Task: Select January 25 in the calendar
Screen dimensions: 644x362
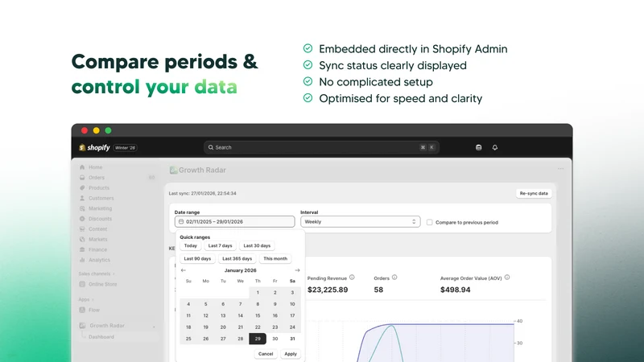Action: [x=188, y=339]
